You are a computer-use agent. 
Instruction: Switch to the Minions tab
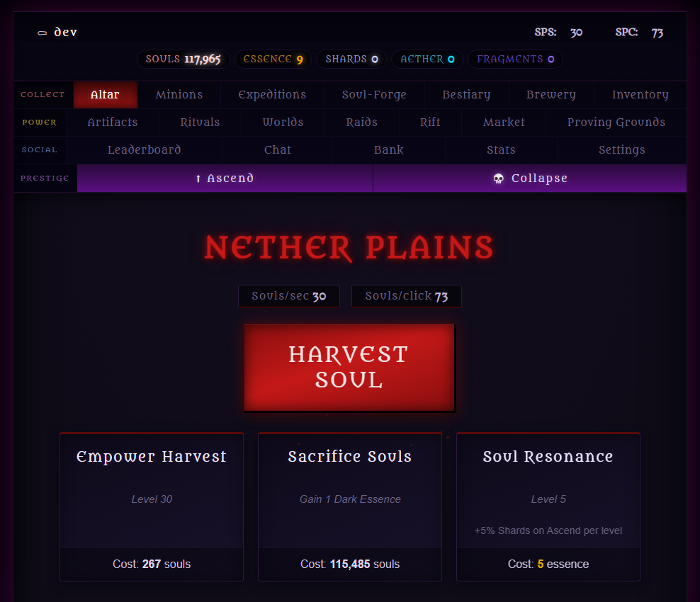179,94
